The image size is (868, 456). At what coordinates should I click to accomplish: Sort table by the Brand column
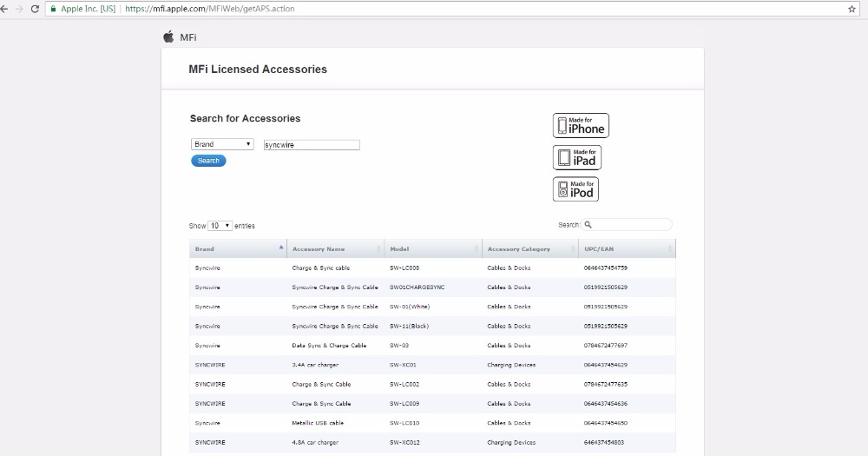point(238,249)
